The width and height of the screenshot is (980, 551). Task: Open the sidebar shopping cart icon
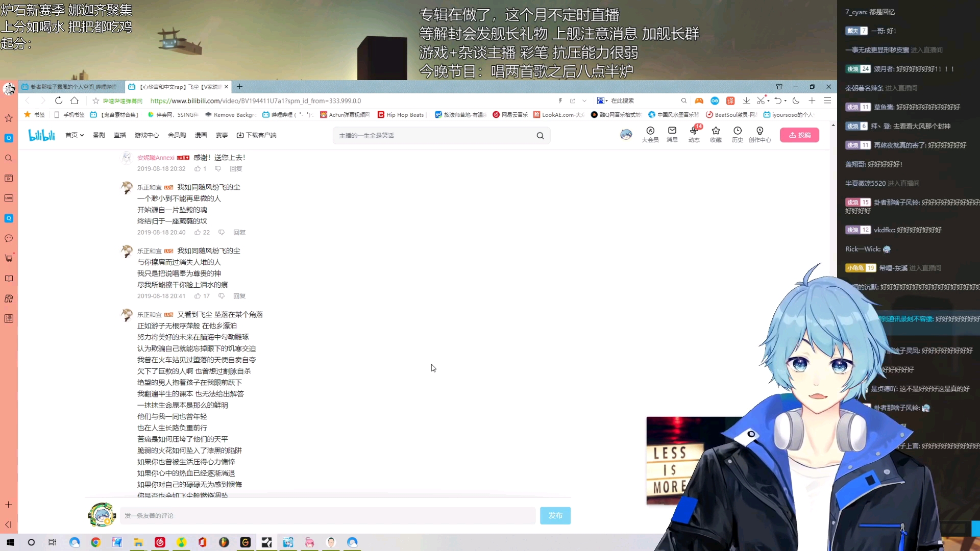coord(9,258)
